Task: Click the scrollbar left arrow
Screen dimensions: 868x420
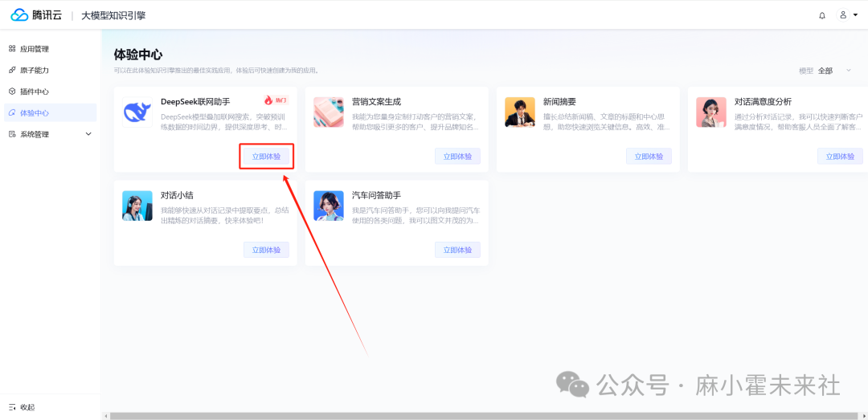Action: pyautogui.click(x=104, y=415)
